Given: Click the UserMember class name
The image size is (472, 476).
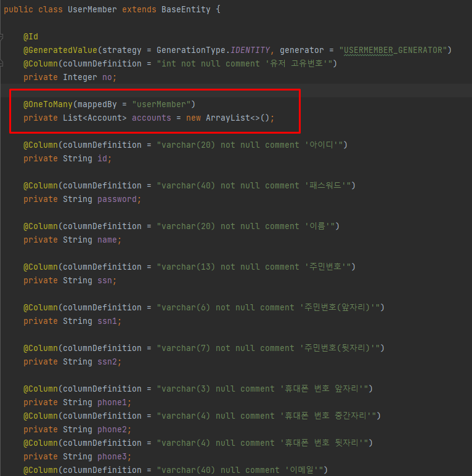Looking at the screenshot, I should (x=92, y=9).
